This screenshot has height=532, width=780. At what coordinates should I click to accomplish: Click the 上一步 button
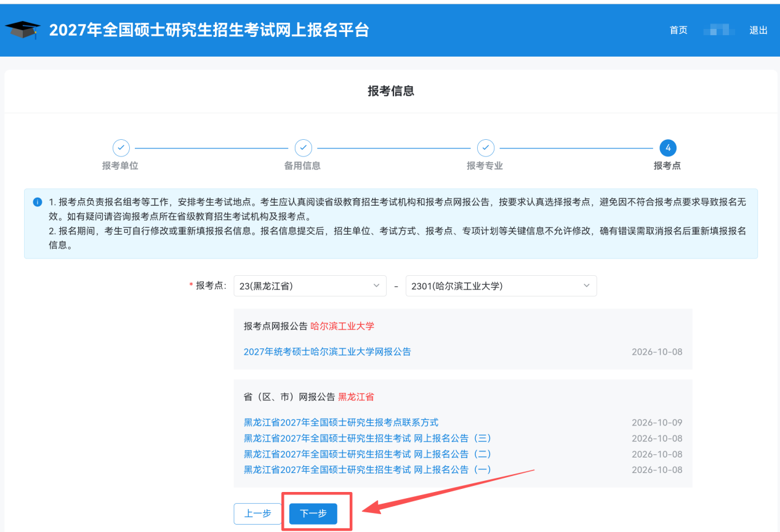pos(258,514)
